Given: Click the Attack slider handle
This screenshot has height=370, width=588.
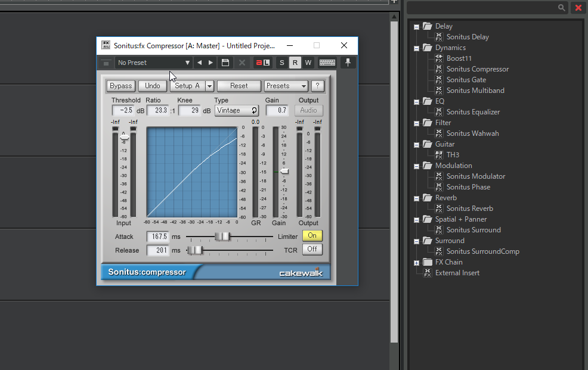Looking at the screenshot, I should coord(222,237).
